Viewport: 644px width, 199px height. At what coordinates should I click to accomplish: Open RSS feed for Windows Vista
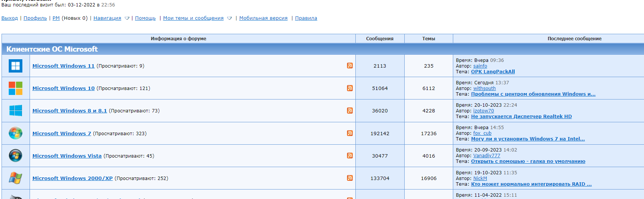coord(350,155)
